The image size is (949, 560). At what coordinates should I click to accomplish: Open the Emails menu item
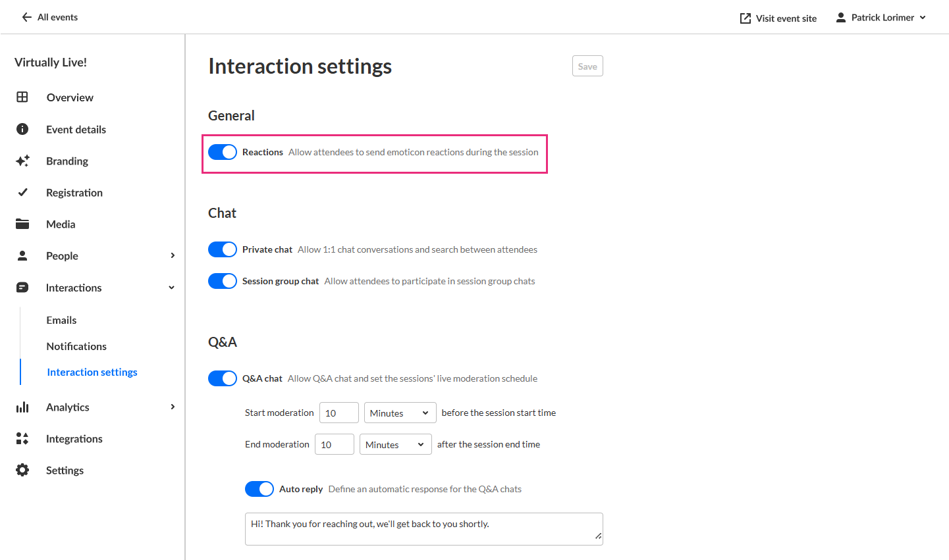coord(61,320)
